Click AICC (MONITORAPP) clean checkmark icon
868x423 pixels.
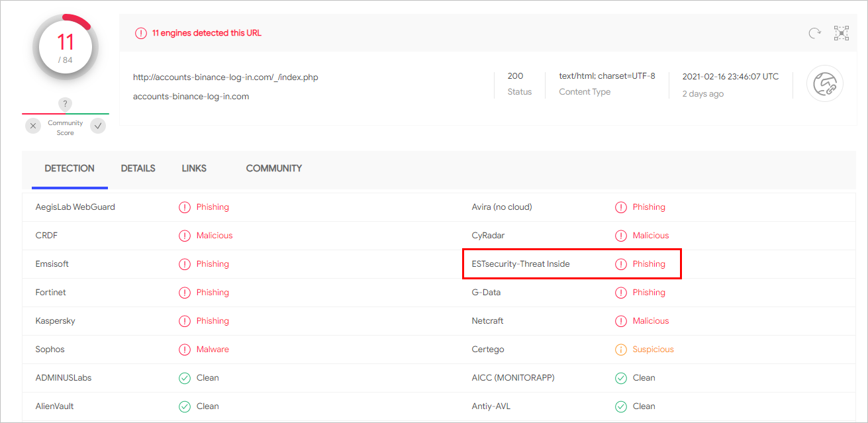click(621, 378)
